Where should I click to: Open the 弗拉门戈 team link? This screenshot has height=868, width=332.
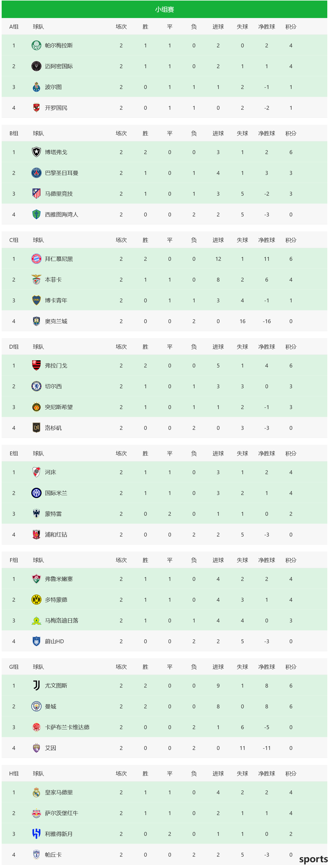pos(56,366)
